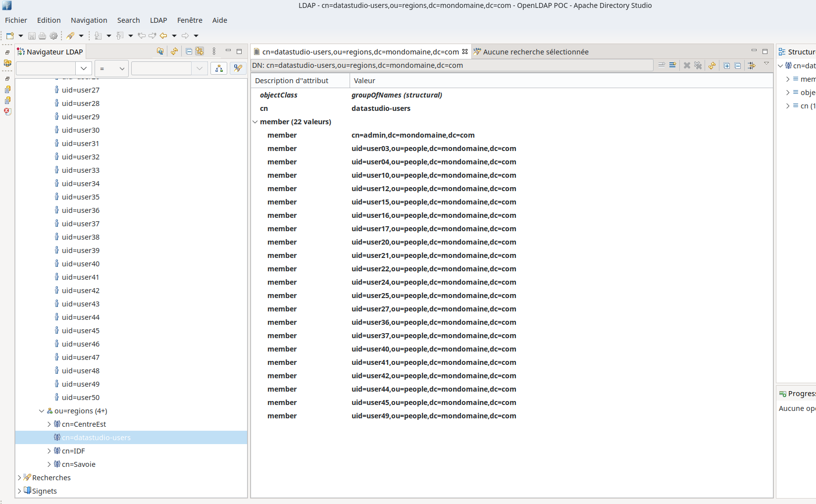Viewport: 816px width, 504px height.
Task: Click the Forward arrow toolbar icon
Action: 185,36
